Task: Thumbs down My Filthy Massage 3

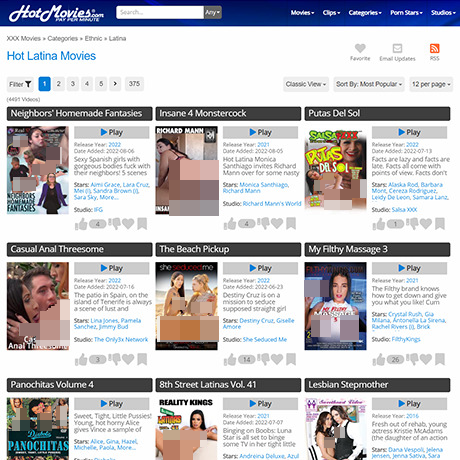Action: click(412, 360)
